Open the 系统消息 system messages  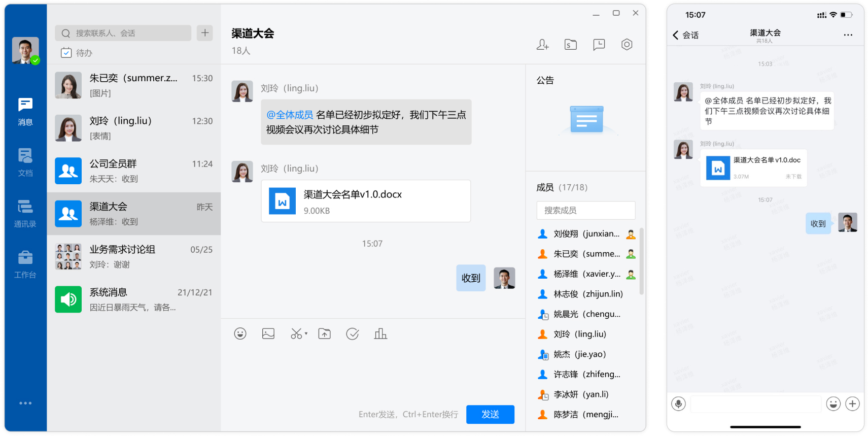tap(134, 299)
